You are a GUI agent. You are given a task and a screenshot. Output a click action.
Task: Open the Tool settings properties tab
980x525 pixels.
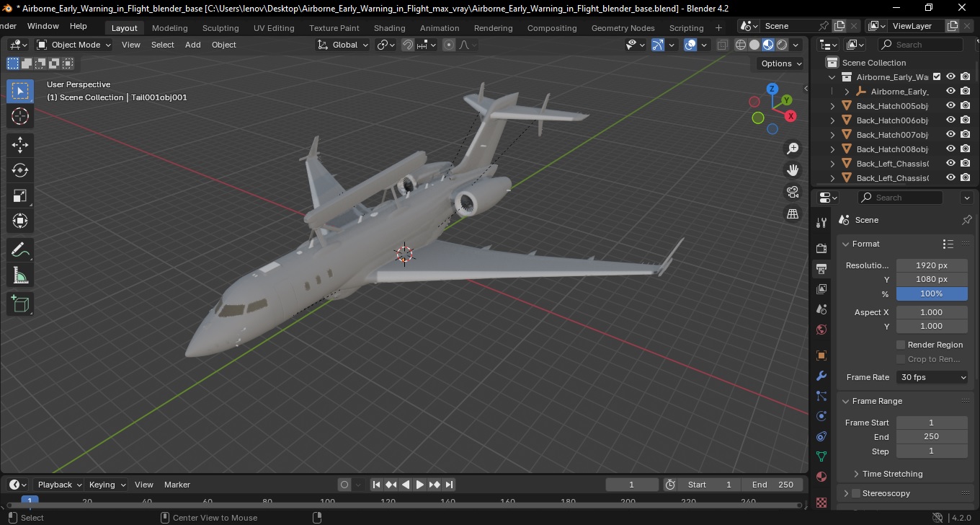[x=821, y=222]
